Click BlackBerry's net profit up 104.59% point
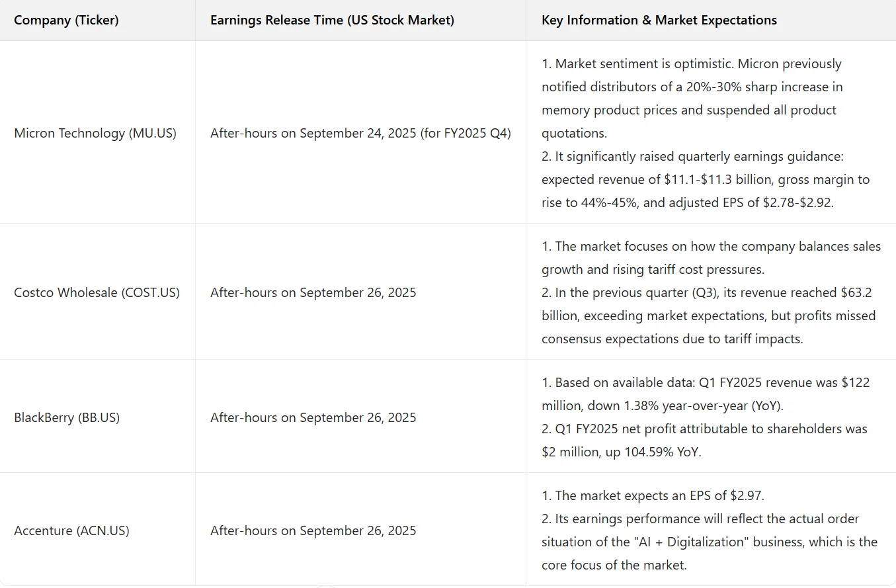Screen dimensions: 896x588 pyautogui.click(x=704, y=429)
